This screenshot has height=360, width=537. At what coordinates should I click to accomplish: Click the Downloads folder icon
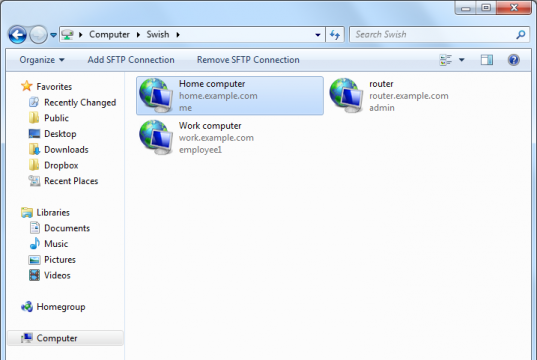point(34,149)
